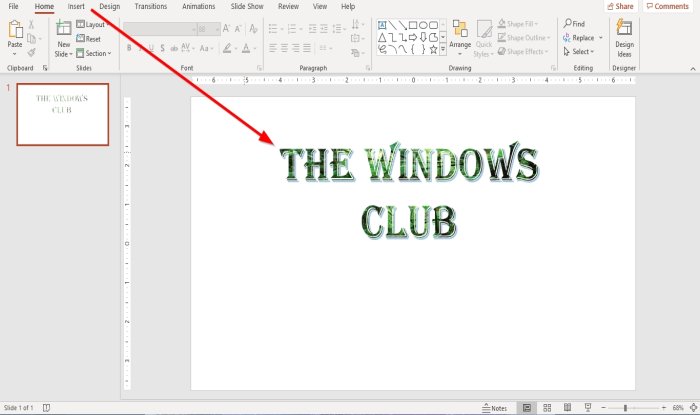The width and height of the screenshot is (700, 415).
Task: Switch to Normal view
Action: click(527, 408)
